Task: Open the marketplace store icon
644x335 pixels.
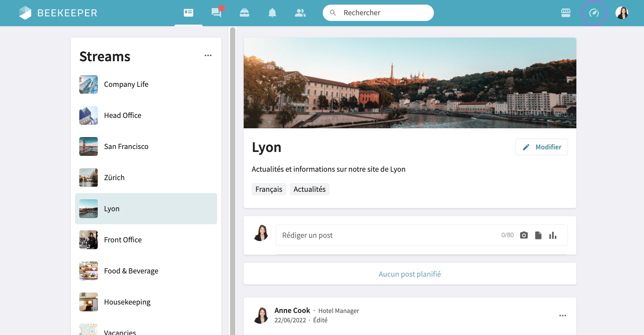Action: tap(566, 13)
